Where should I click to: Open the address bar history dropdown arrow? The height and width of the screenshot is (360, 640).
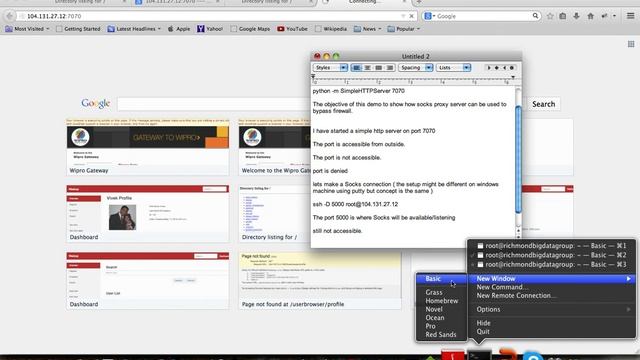(403, 16)
